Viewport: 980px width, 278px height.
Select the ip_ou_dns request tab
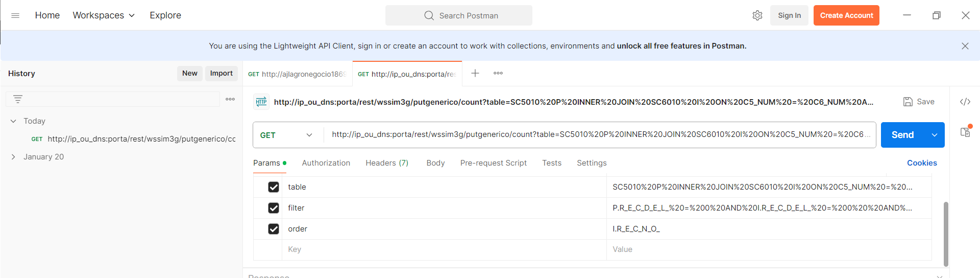[x=407, y=74]
